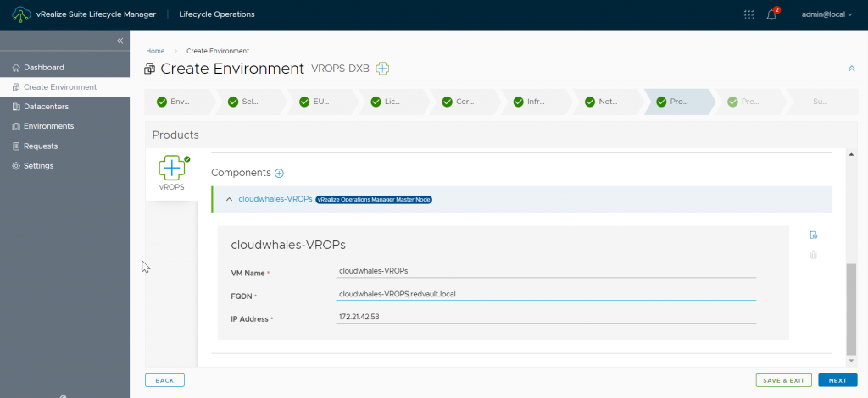The width and height of the screenshot is (868, 398).
Task: Jump to the Sel... wizard step
Action: [251, 102]
